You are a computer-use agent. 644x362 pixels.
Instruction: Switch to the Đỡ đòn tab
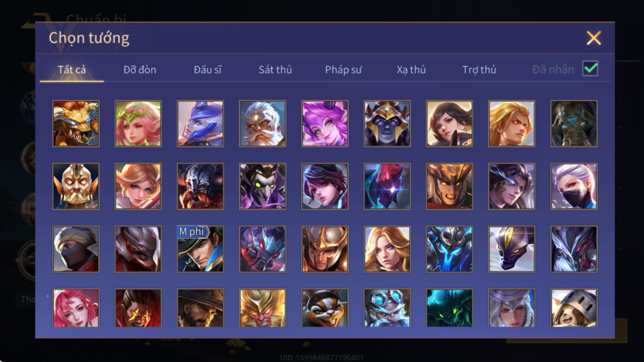[139, 70]
